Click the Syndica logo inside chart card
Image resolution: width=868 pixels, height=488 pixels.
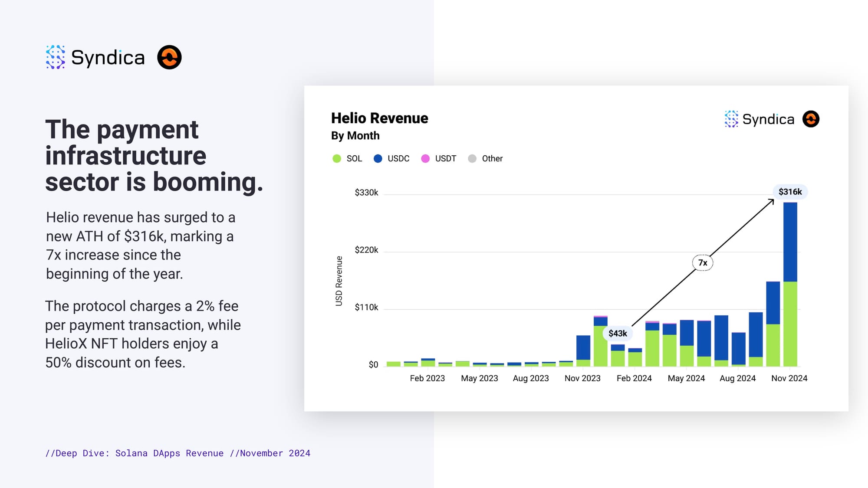731,119
